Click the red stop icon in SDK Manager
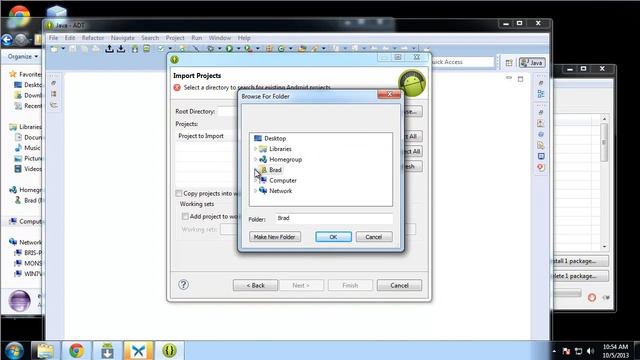 pyautogui.click(x=592, y=298)
